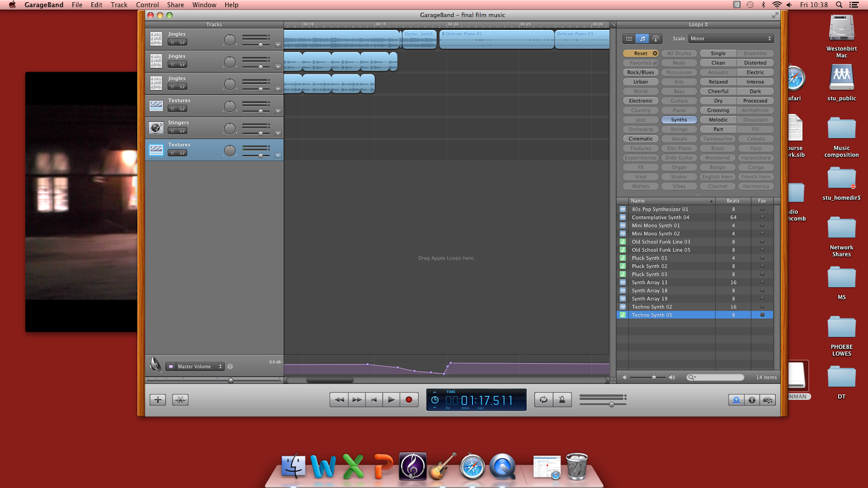Select the Melodic keyword button
This screenshot has height=488, width=868.
(718, 120)
